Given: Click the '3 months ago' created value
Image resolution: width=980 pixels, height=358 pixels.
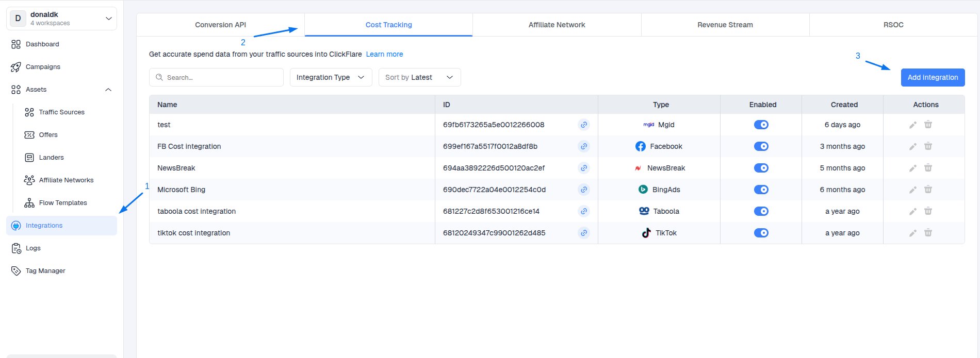Looking at the screenshot, I should click(x=842, y=146).
